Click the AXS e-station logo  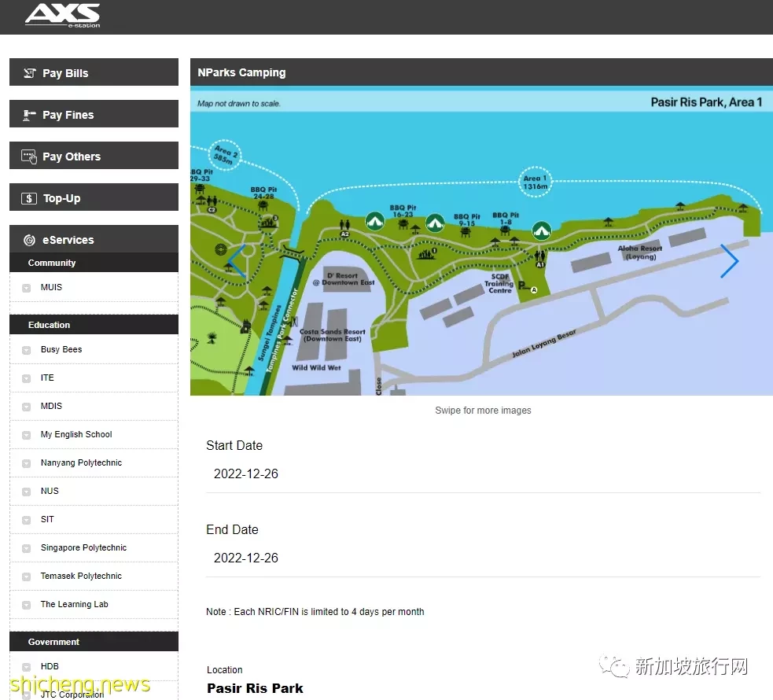click(63, 15)
